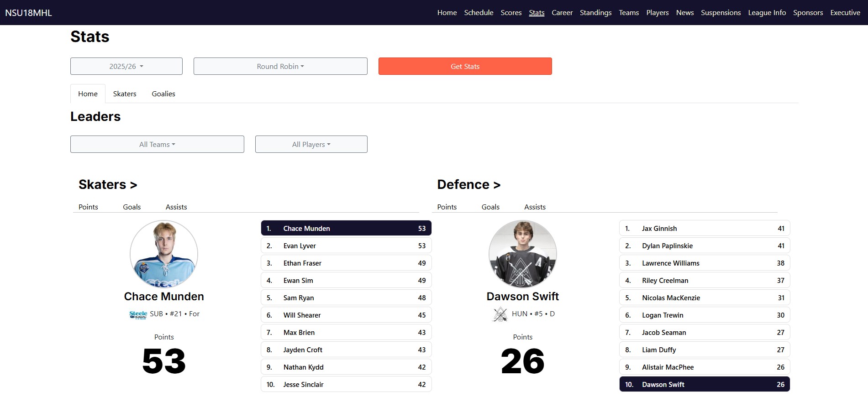Select Chace Munden row in skaters list
This screenshot has width=868, height=402.
tap(346, 228)
